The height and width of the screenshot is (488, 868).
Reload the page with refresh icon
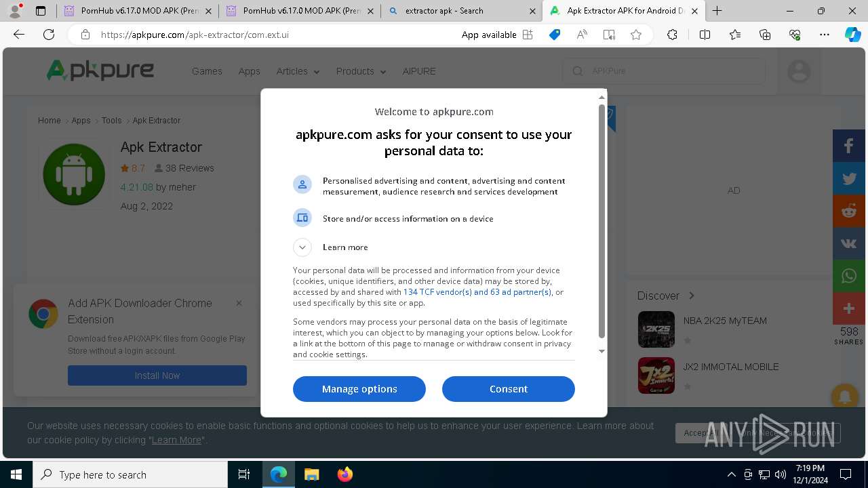tap(49, 35)
